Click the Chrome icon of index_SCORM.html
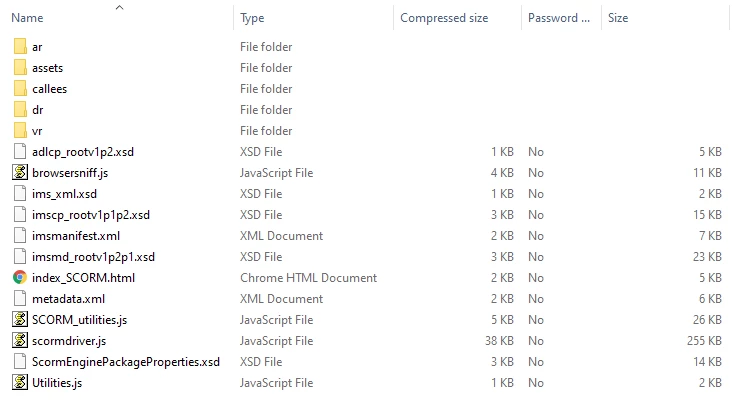 [x=20, y=278]
